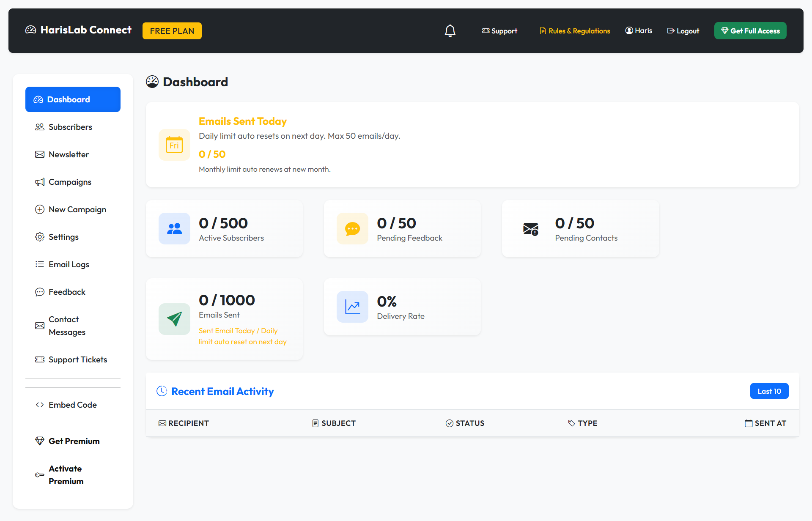The height and width of the screenshot is (521, 812).
Task: Go to Newsletter in the sidebar
Action: pyautogui.click(x=69, y=154)
